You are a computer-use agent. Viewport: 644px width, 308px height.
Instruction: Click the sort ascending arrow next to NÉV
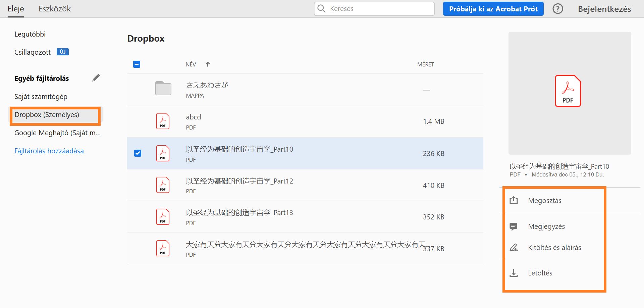point(208,64)
